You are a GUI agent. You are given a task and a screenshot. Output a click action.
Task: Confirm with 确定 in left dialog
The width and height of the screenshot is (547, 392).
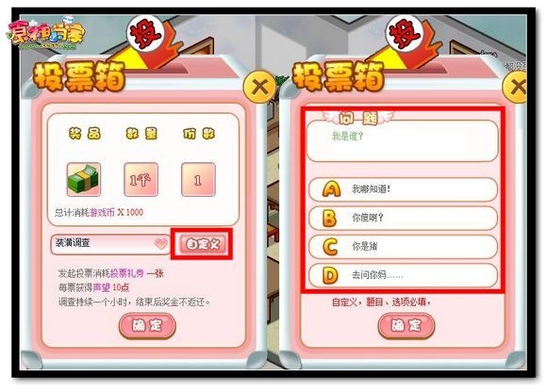[x=147, y=326]
